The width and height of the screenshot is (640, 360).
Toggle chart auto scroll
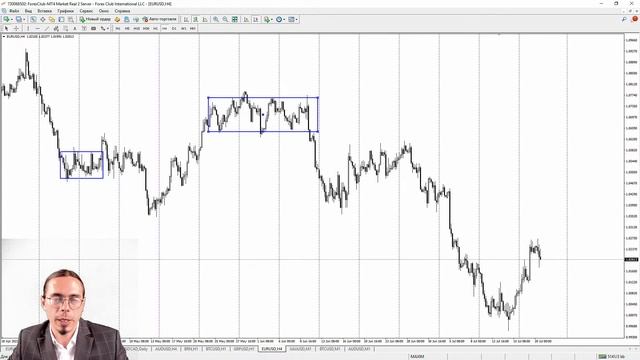tap(246, 19)
